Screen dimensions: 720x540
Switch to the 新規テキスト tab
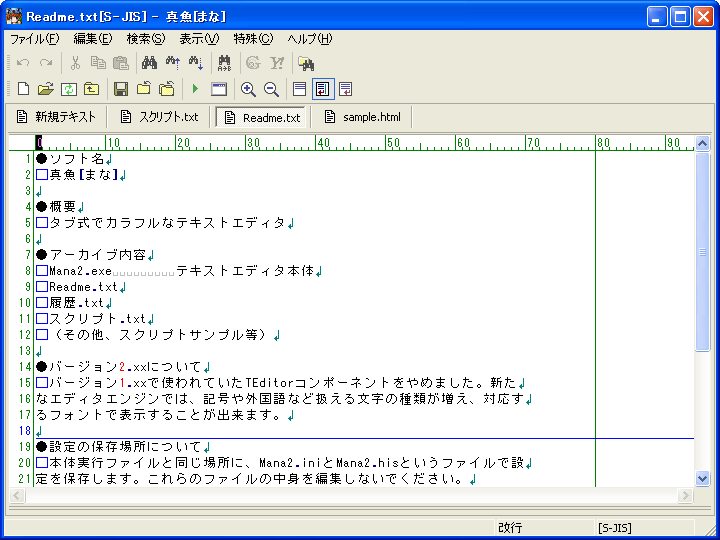tap(56, 117)
